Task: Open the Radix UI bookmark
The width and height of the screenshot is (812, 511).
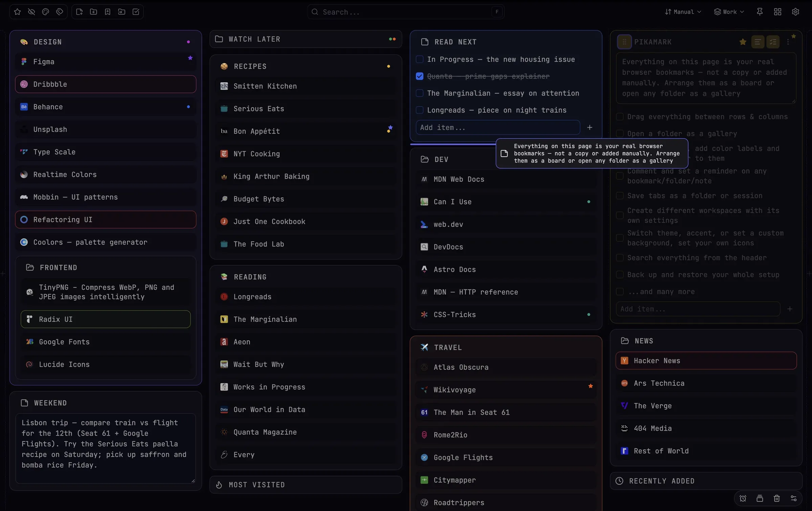Action: (x=106, y=319)
